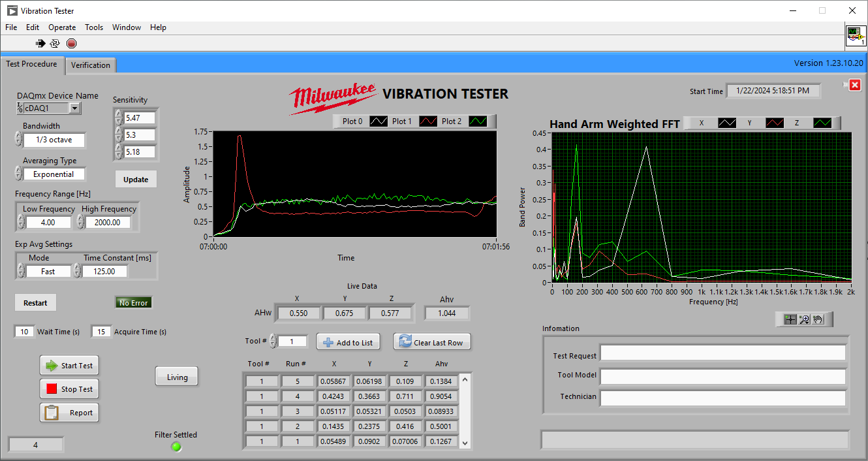Click the Bandwidth field showing 1/3 octave

[x=54, y=140]
